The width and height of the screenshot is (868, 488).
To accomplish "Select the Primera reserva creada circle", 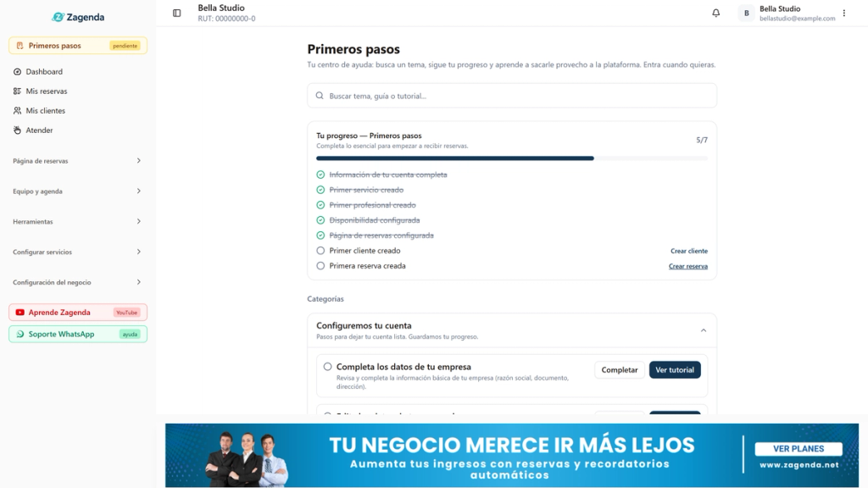I will [320, 265].
